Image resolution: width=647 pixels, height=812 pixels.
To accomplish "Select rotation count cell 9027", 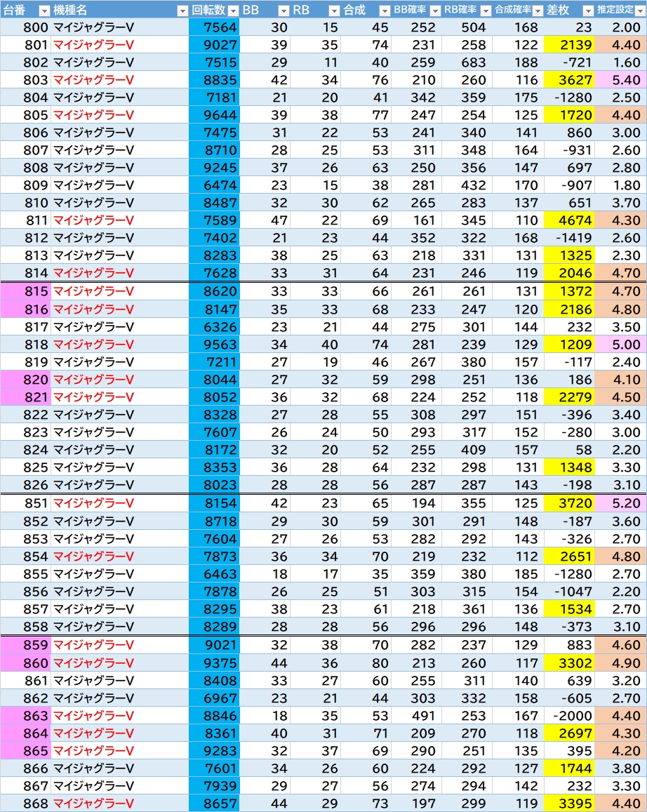I will tap(214, 45).
